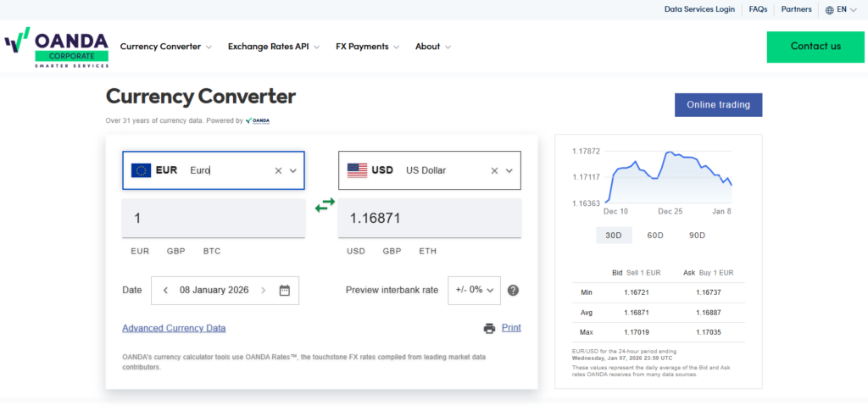
Task: Select BTC quick currency option
Action: (212, 251)
